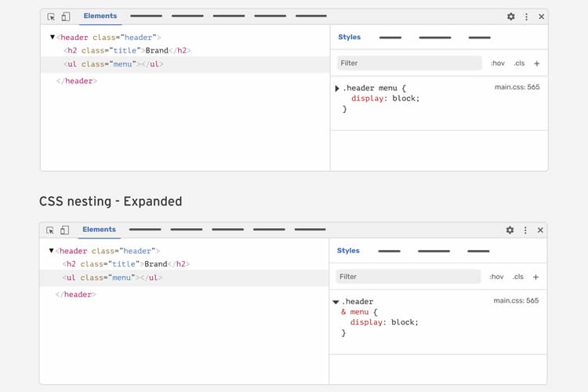Toggle device toolbar icon in upper panel

coord(66,16)
